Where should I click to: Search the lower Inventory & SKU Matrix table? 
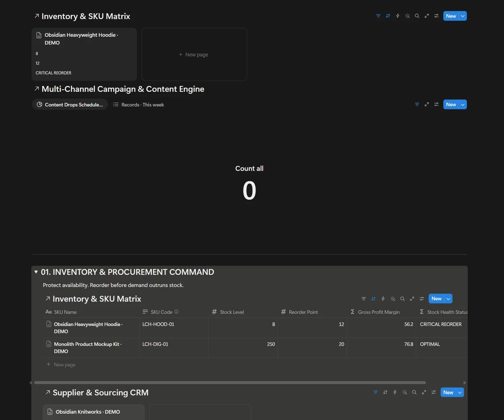click(x=402, y=299)
